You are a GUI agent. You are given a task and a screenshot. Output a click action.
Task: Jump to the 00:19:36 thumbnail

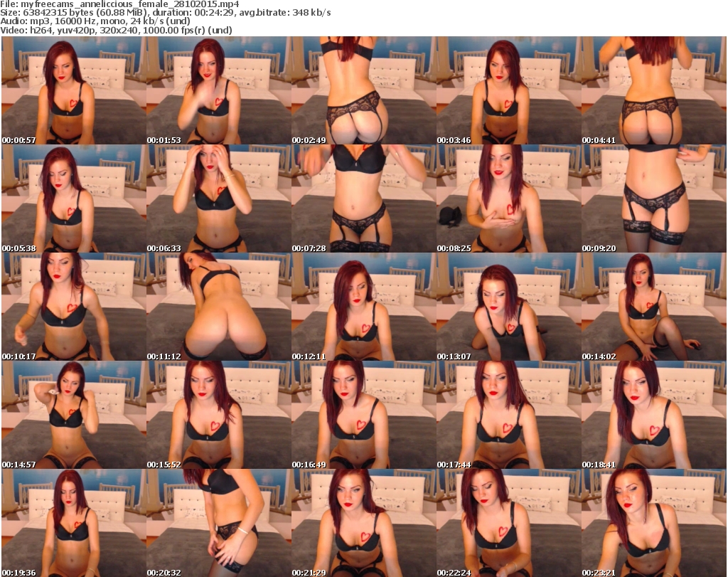pos(74,523)
